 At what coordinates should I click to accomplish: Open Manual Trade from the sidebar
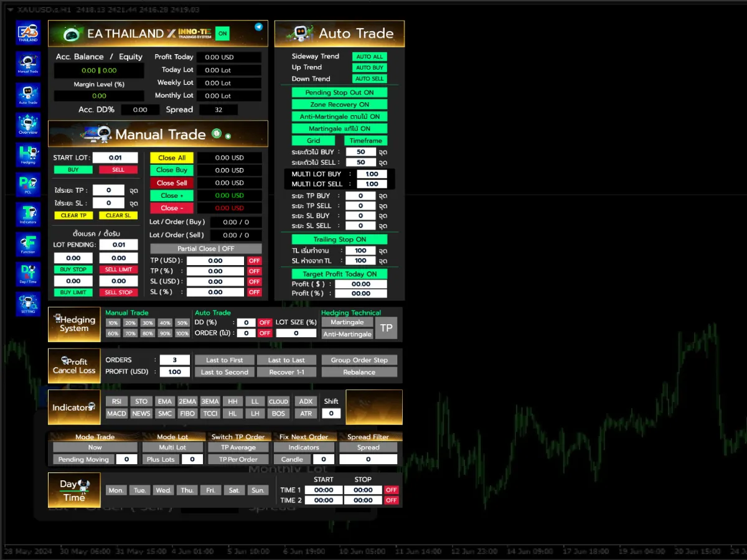pyautogui.click(x=28, y=64)
